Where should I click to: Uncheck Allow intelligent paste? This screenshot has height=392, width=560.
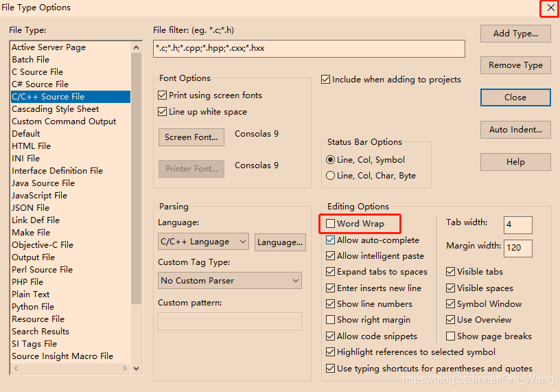(x=330, y=256)
